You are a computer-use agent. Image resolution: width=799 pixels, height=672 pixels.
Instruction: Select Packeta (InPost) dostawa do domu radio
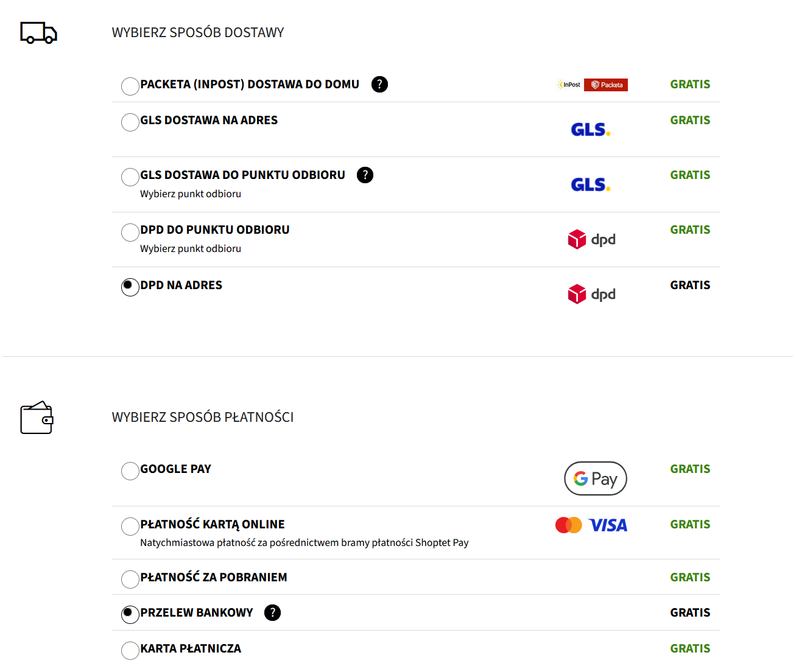[130, 86]
